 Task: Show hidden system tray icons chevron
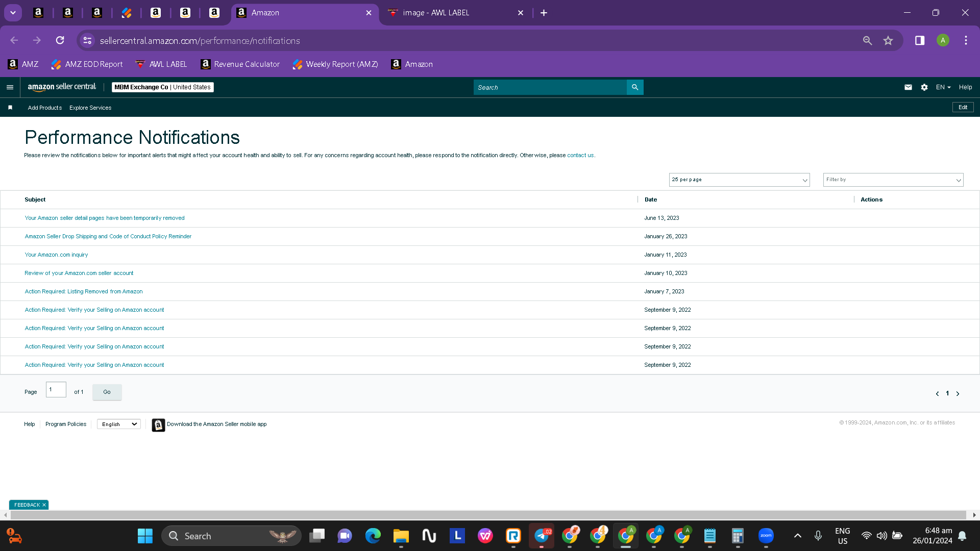point(798,536)
